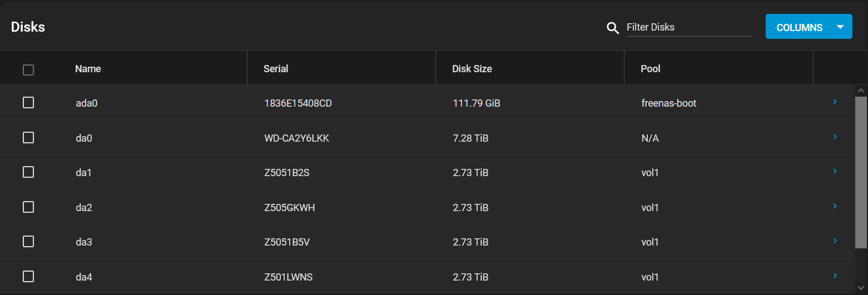This screenshot has height=295, width=868.
Task: Open the COLUMNS dropdown menu
Action: (x=799, y=27)
